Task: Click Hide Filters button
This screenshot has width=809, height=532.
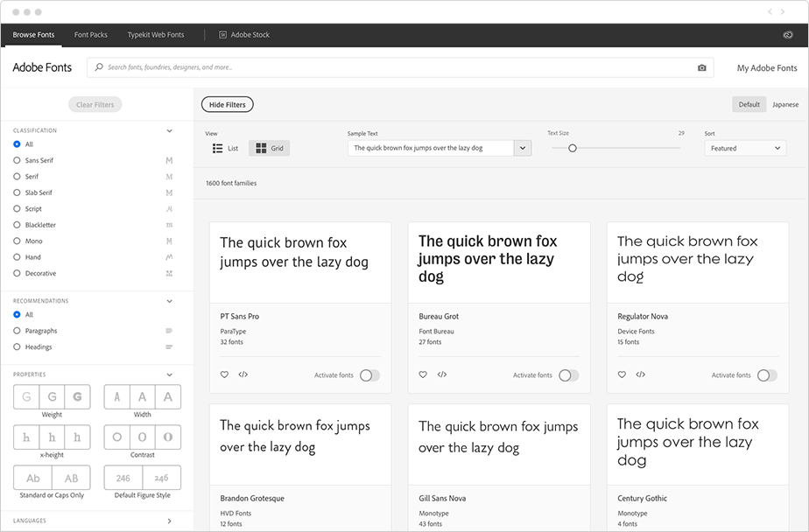Action: point(227,105)
